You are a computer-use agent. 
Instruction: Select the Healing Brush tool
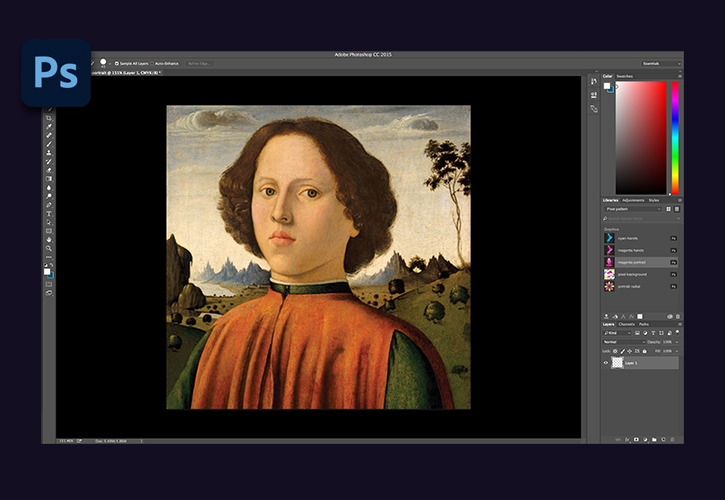click(x=49, y=135)
